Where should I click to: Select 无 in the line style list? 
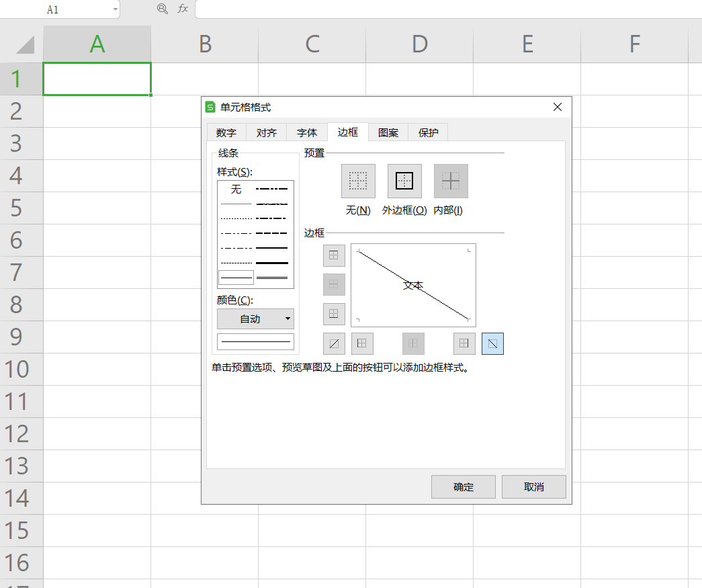236,190
